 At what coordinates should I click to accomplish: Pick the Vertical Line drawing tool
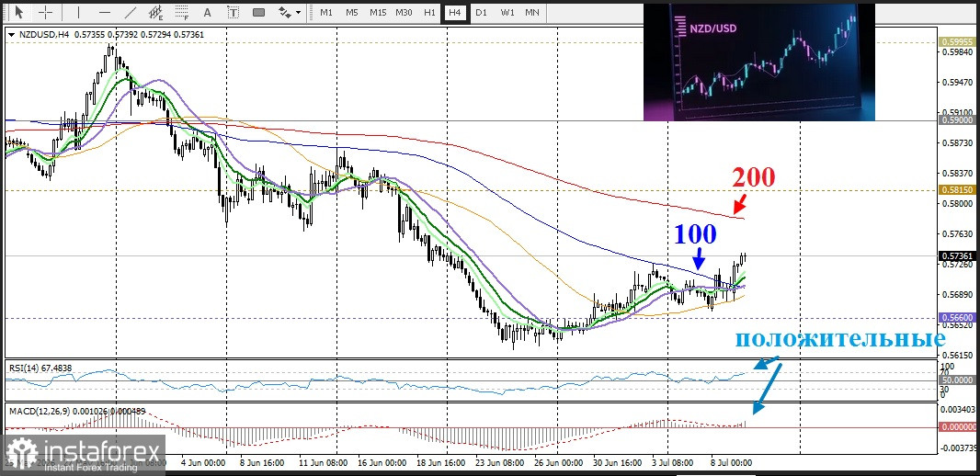pyautogui.click(x=79, y=12)
